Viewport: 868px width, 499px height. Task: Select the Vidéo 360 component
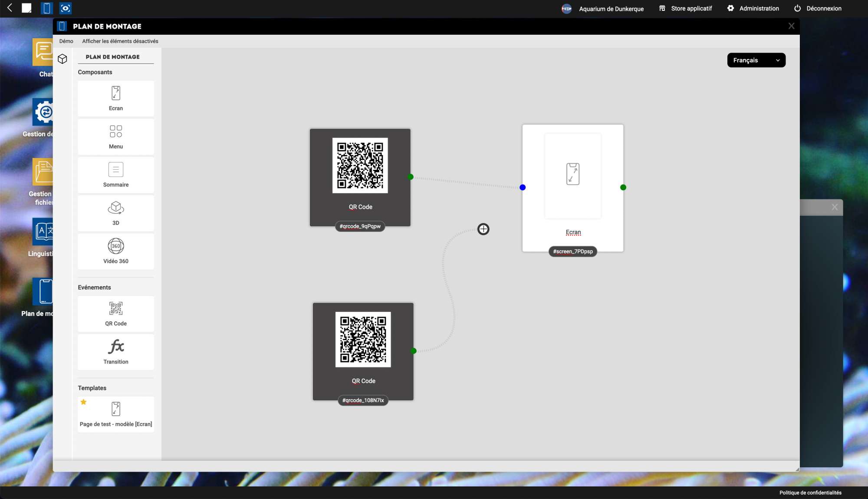115,251
